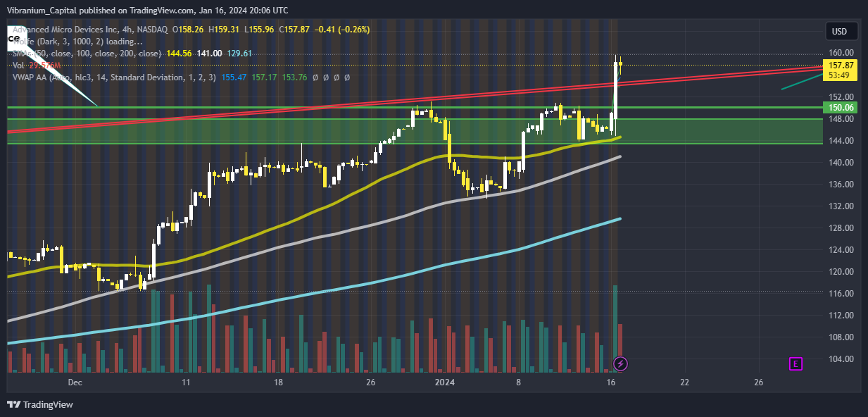868x417 pixels.
Task: Select the Wolfe indicator legend entry
Action: (77, 42)
